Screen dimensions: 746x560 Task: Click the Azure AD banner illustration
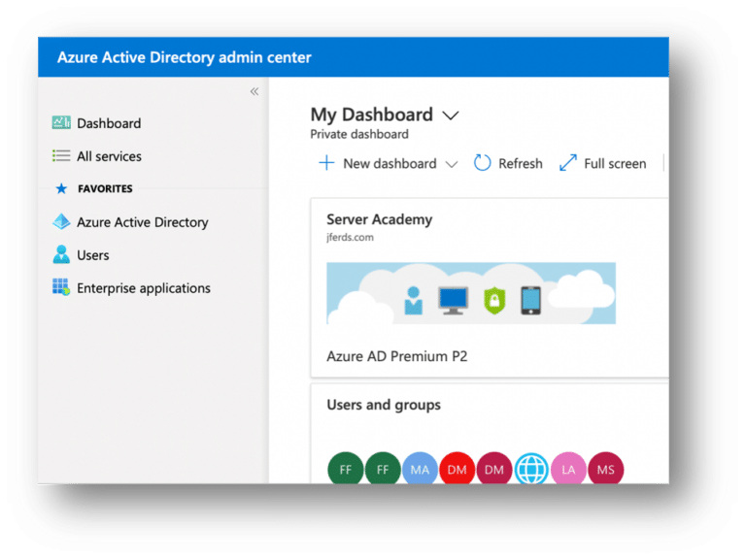click(x=470, y=293)
